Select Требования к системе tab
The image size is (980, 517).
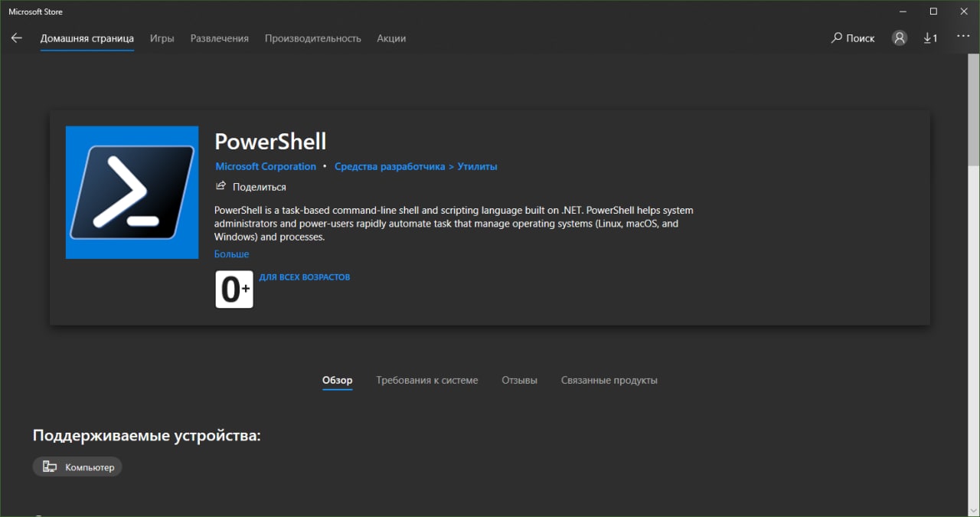pos(426,380)
